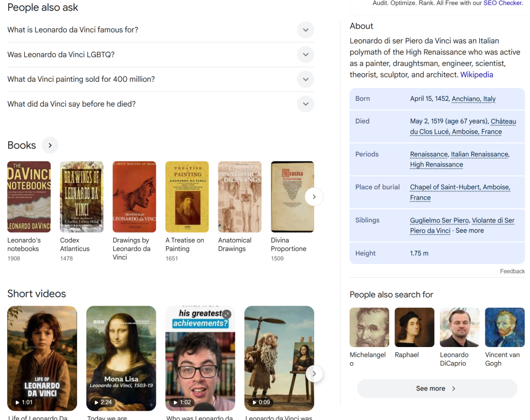Open A Treatise on Painting book cover
The image size is (530, 420).
(187, 197)
